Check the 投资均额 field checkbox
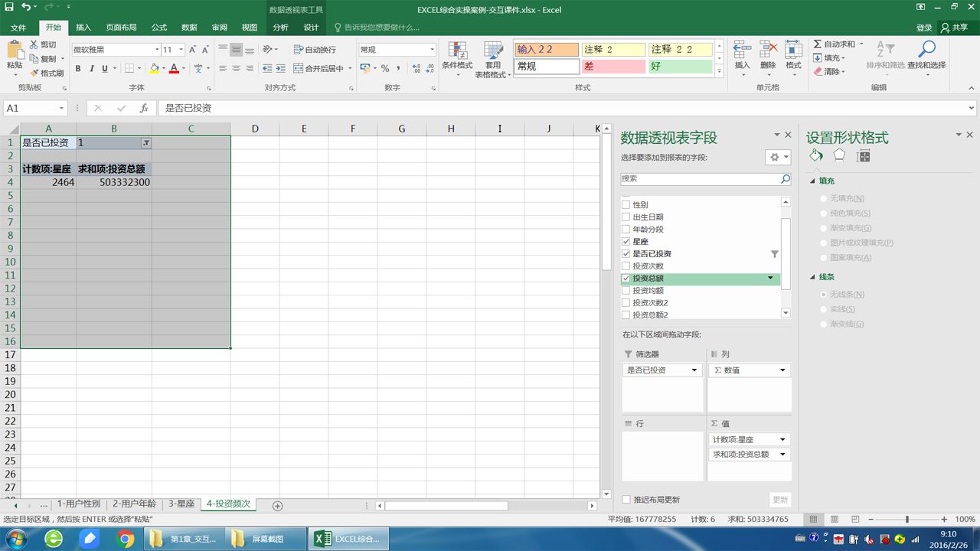The width and height of the screenshot is (980, 551). point(626,291)
